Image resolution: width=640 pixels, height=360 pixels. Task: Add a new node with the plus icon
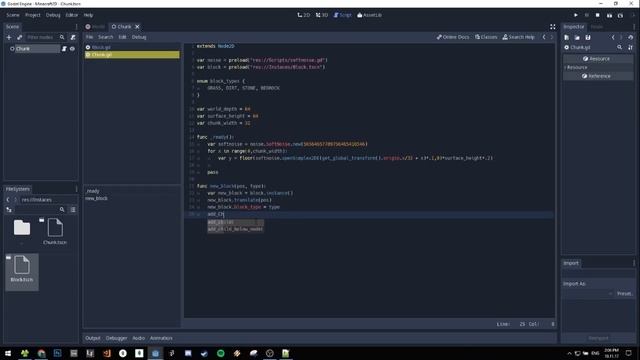click(9, 37)
